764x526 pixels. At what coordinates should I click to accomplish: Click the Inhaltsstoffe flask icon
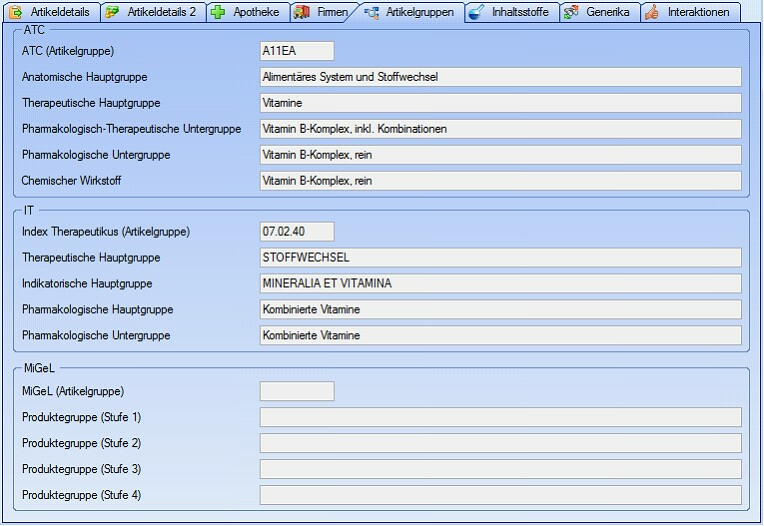point(477,12)
